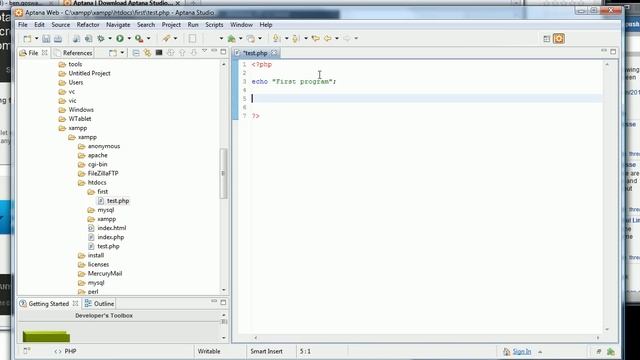
Task: Maximize the editor area
Action: click(x=613, y=51)
